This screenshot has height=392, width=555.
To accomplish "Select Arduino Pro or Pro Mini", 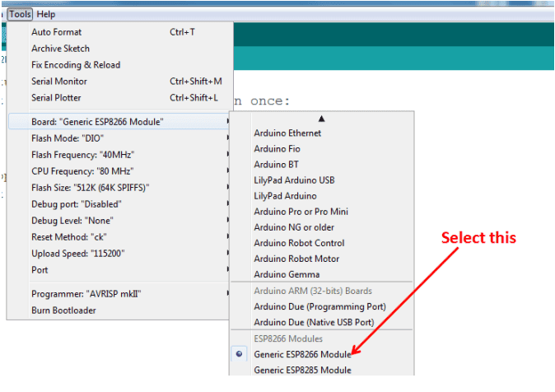I will point(322,212).
